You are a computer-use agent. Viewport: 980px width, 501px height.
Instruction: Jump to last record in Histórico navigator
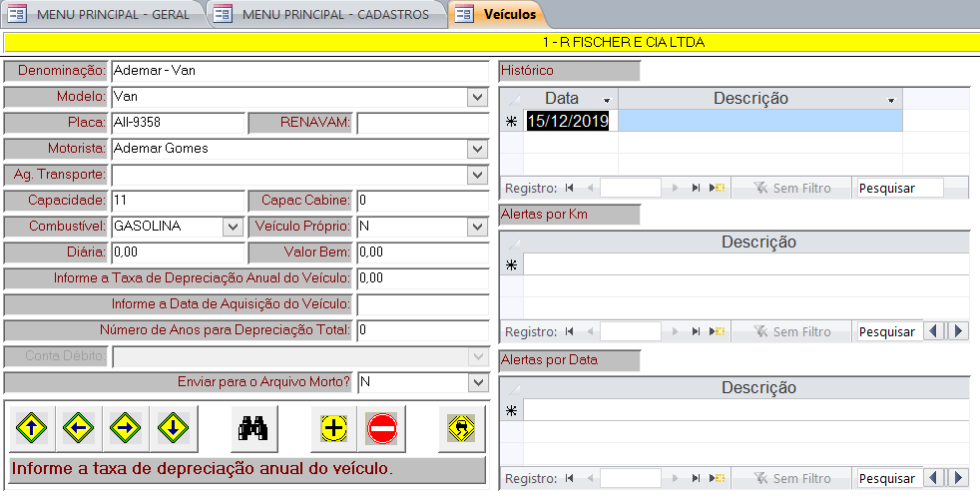696,188
